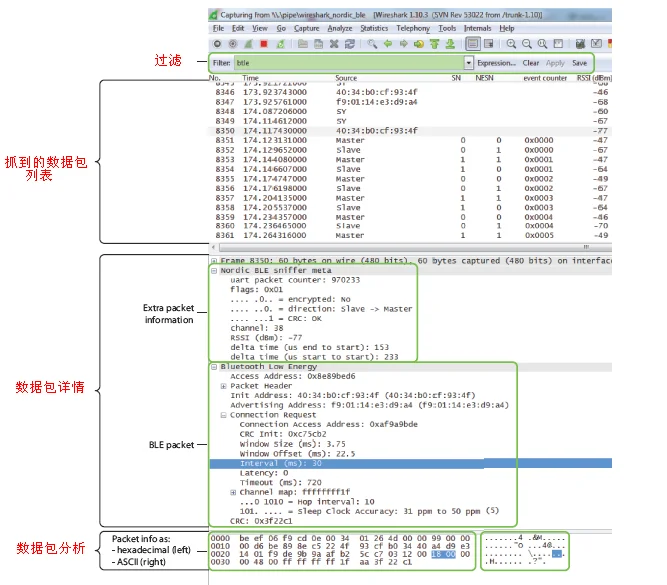
Task: Open the Go menu
Action: pyautogui.click(x=281, y=29)
